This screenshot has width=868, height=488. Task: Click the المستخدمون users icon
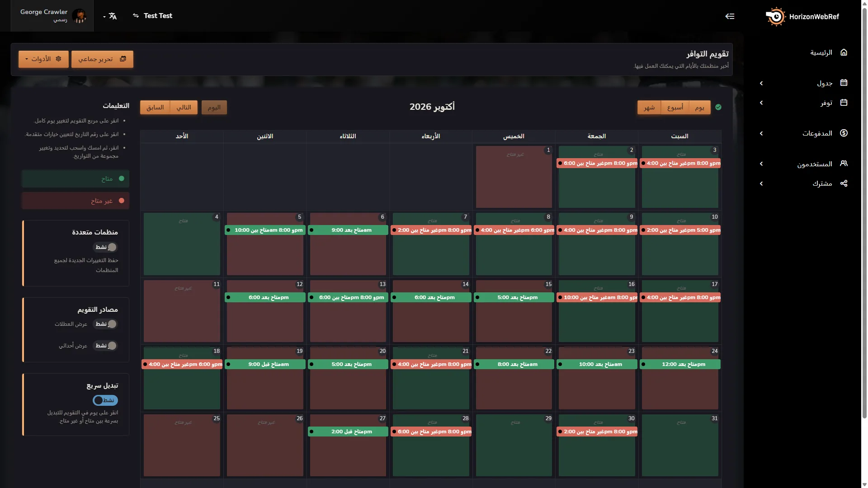coord(844,163)
